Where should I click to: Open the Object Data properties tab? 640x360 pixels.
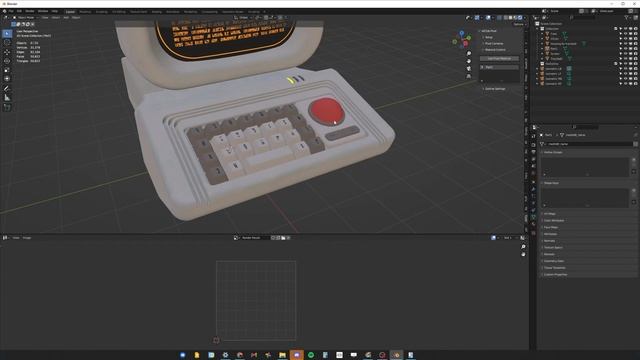tap(533, 217)
